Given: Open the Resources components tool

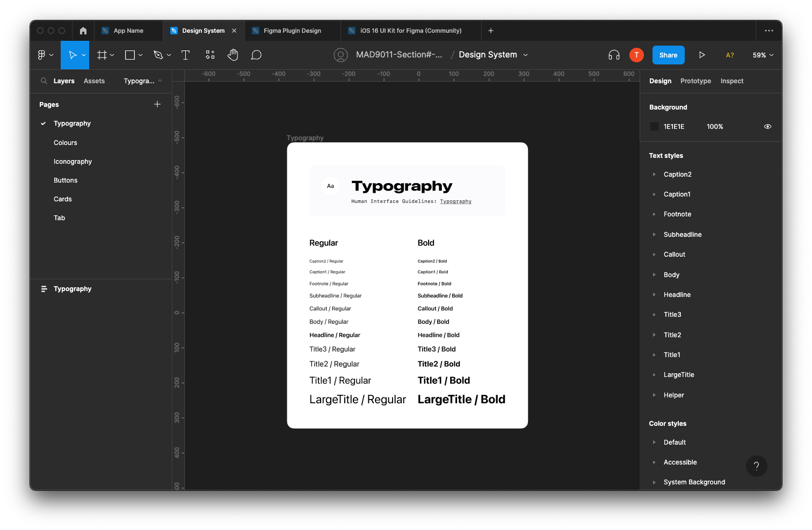Looking at the screenshot, I should tap(210, 55).
